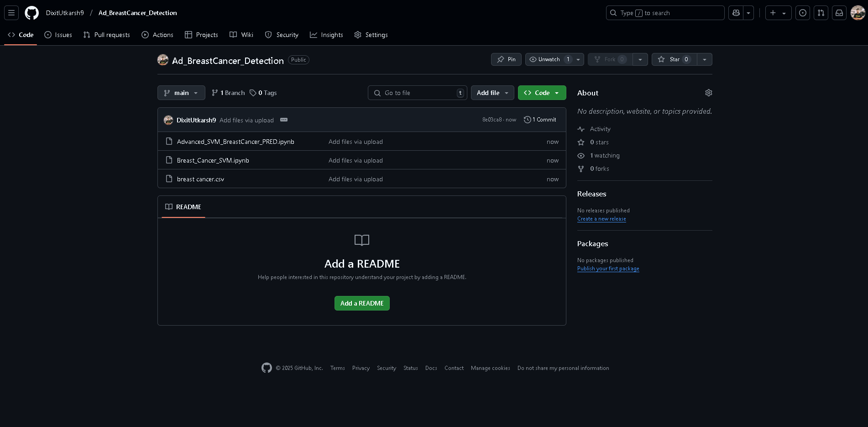The image size is (868, 427).
Task: Open commit 8e03ca8 hash link
Action: 492,120
